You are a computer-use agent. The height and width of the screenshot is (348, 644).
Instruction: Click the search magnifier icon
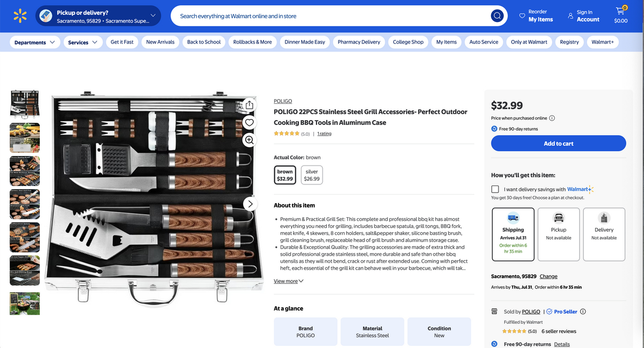pyautogui.click(x=497, y=16)
